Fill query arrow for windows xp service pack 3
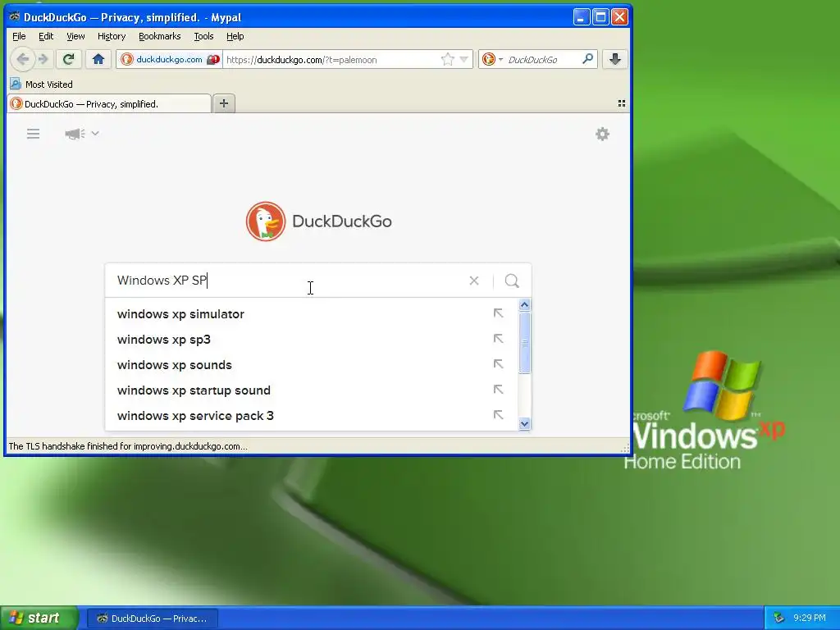840x630 pixels. click(498, 415)
